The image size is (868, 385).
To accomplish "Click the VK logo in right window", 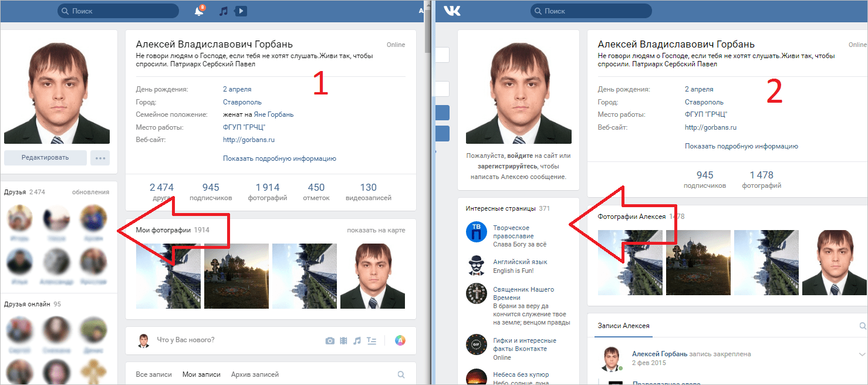I will coord(452,11).
